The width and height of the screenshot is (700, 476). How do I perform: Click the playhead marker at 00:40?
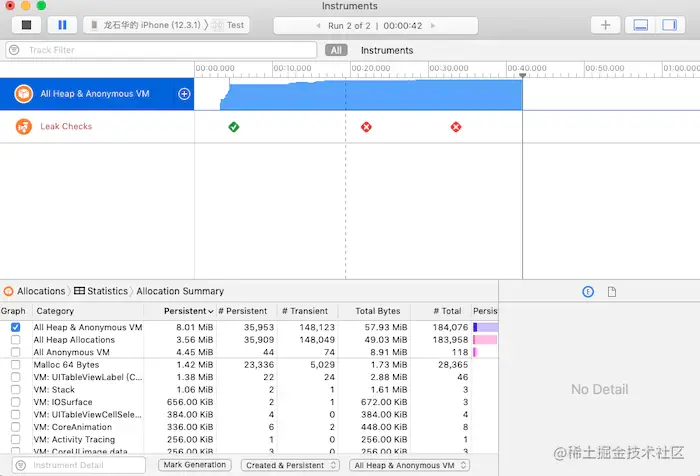click(x=522, y=75)
